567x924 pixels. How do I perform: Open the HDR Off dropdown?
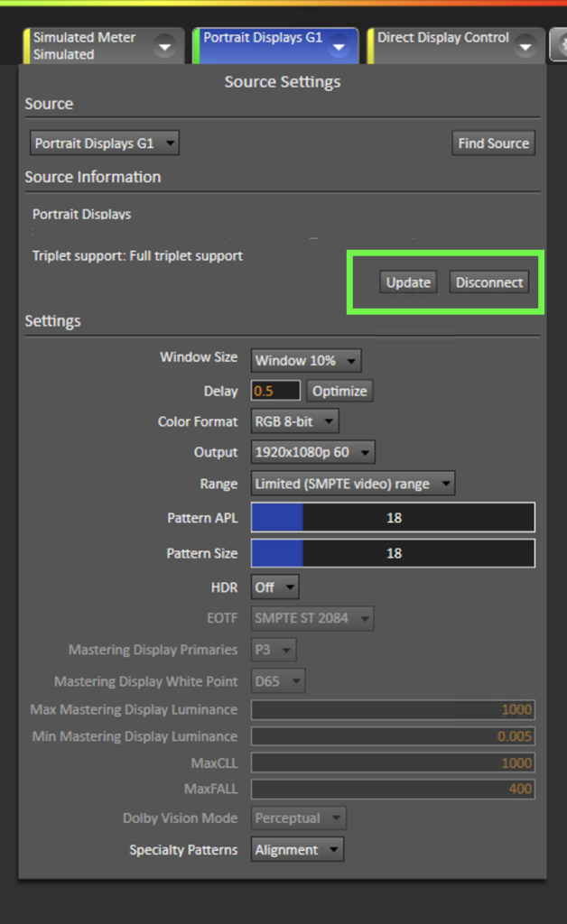click(x=274, y=587)
